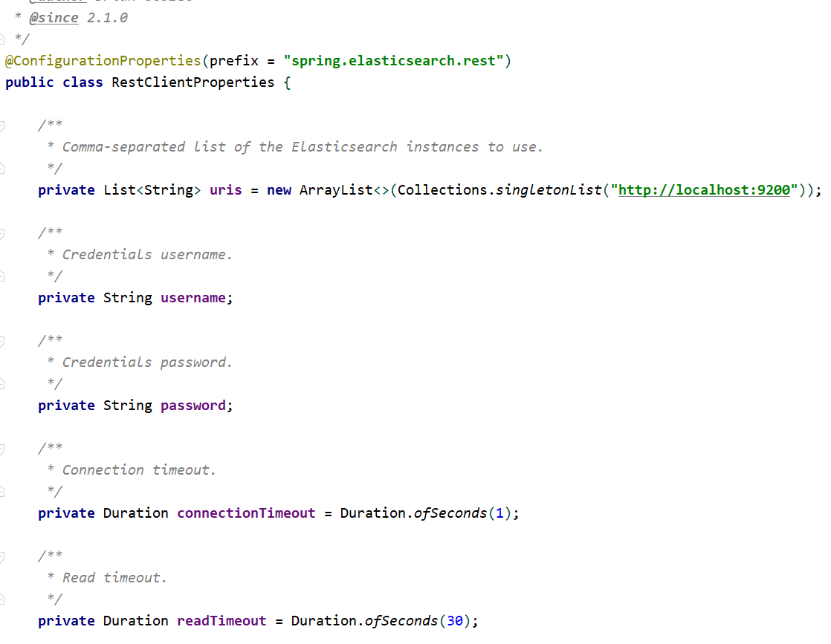
Task: Click the password field name
Action: pos(193,406)
